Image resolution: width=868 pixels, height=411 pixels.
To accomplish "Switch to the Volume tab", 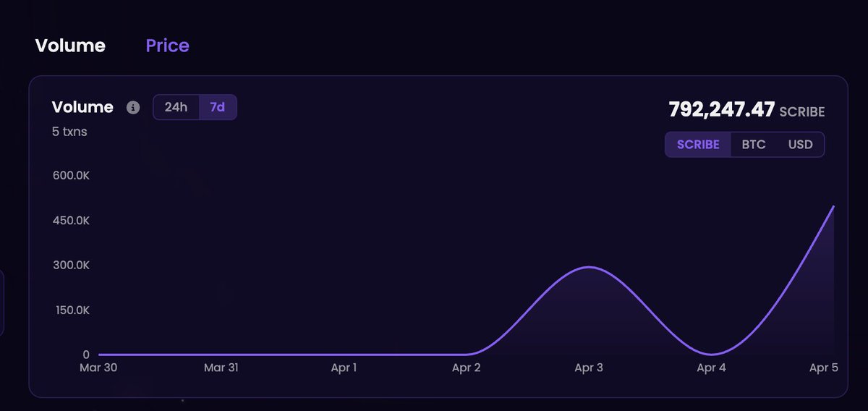I will 70,46.
